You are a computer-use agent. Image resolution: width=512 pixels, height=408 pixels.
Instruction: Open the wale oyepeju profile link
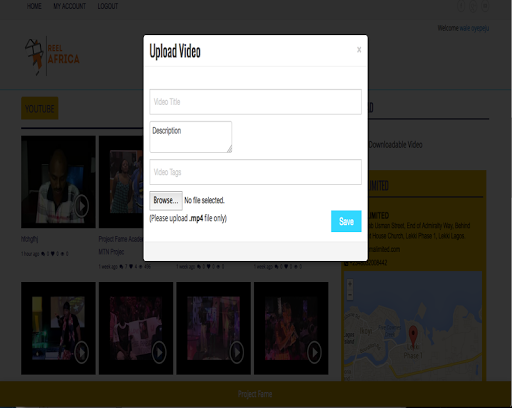(474, 28)
